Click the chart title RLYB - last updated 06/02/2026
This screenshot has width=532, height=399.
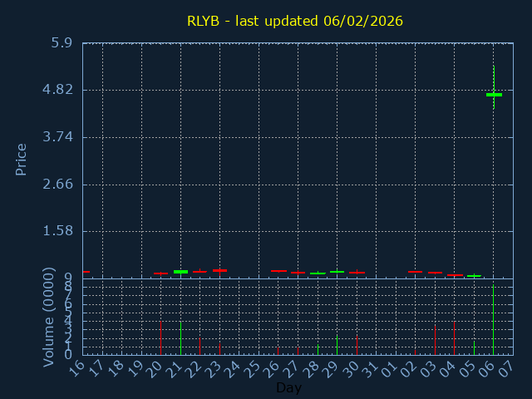tap(295, 21)
